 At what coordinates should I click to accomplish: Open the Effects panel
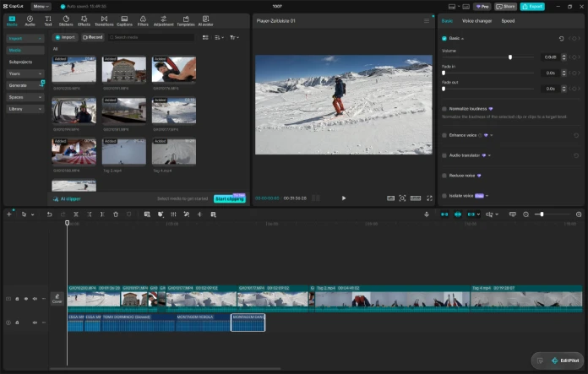pyautogui.click(x=84, y=21)
